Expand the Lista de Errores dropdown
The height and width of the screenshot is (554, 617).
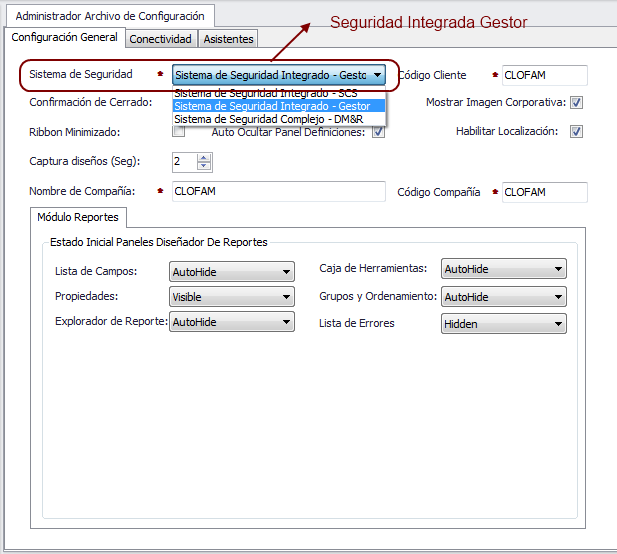click(503, 324)
